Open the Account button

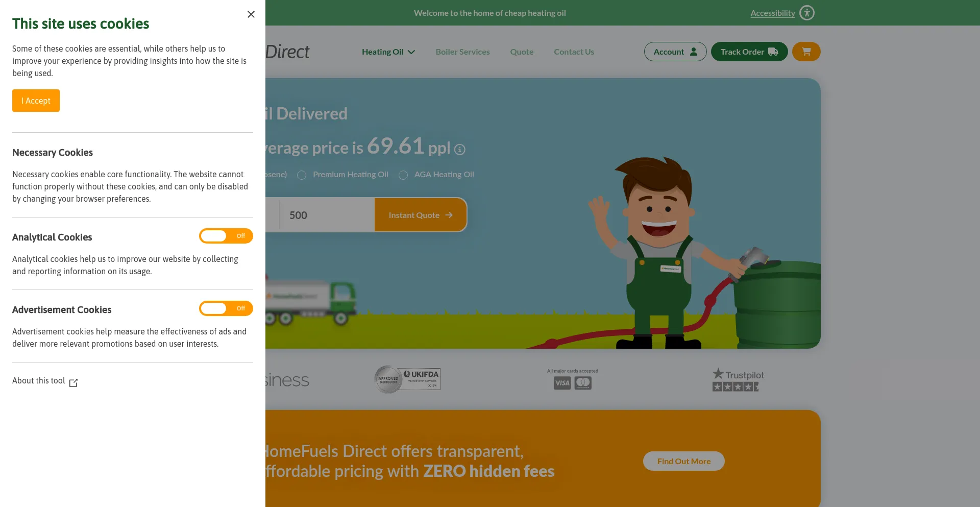point(675,52)
